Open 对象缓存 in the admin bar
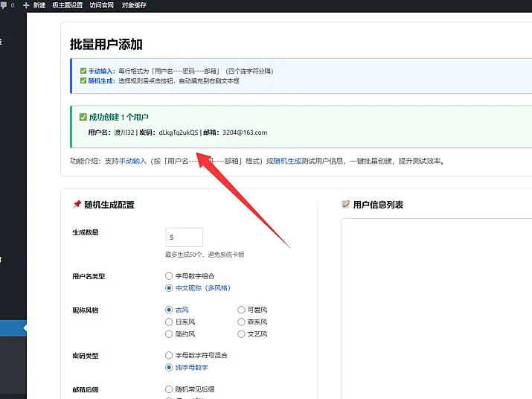Screen dimensions: 532x399 pyautogui.click(x=134, y=5)
